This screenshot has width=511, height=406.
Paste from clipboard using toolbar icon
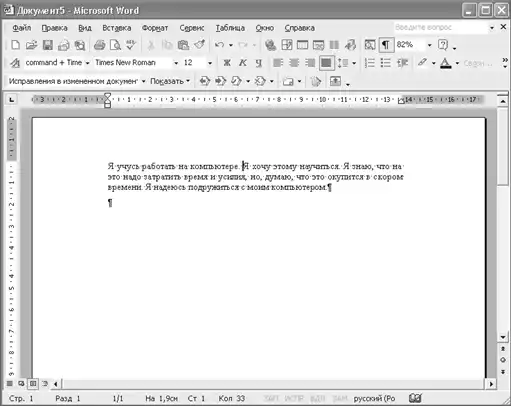coord(183,45)
